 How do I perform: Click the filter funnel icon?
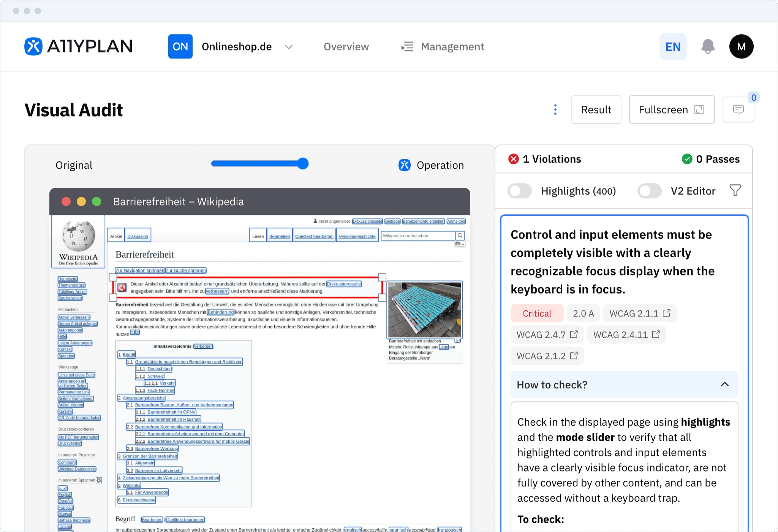click(x=735, y=190)
